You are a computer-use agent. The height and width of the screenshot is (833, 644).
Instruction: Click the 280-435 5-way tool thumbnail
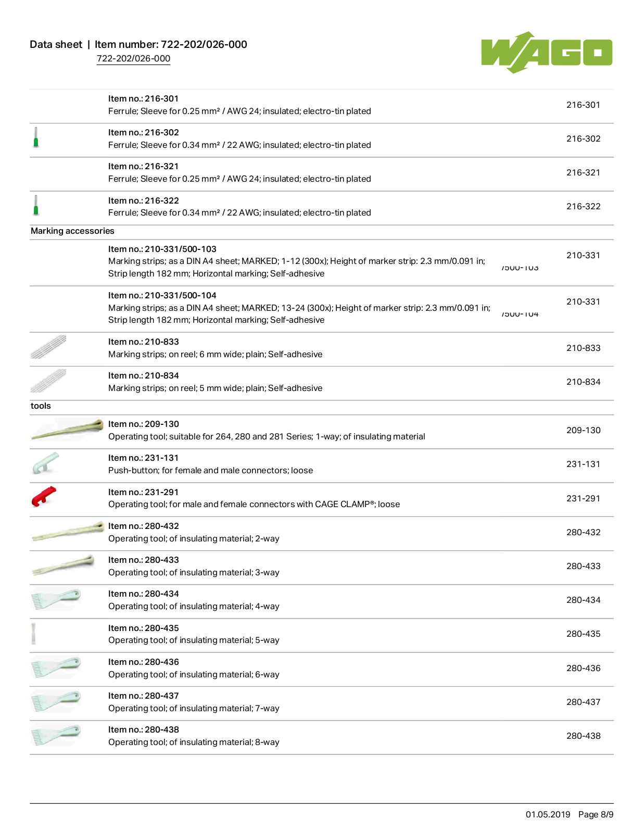33,634
